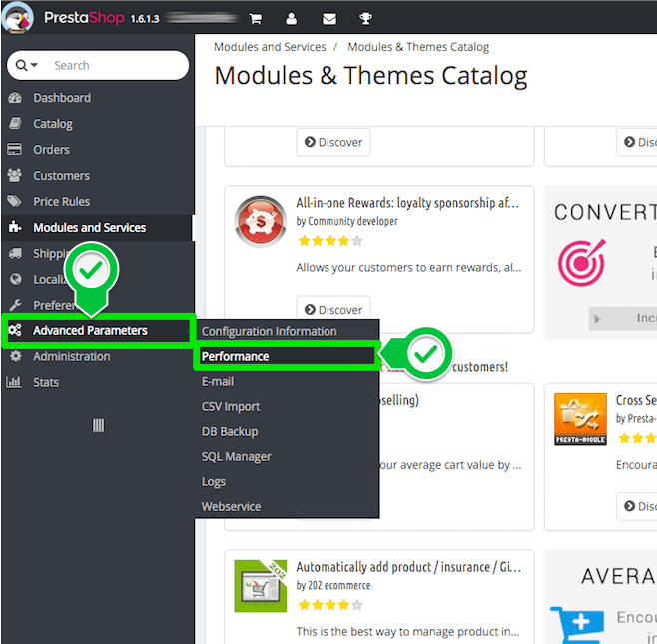This screenshot has width=657, height=644.
Task: Click the All-in-one Rewards star rating
Action: pos(329,241)
